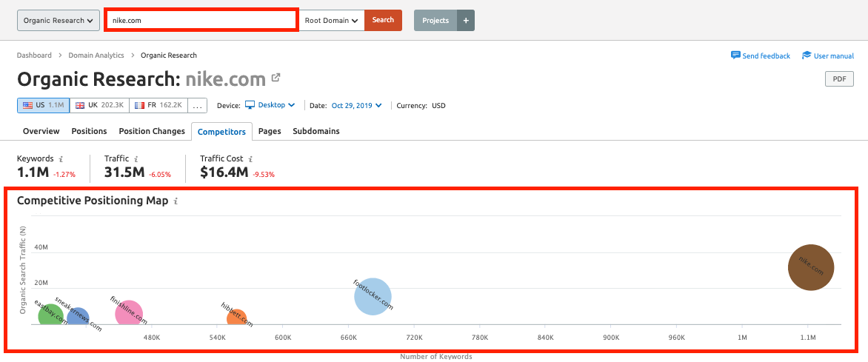Screen dimensions: 868x362
Task: Go to Dashboard breadcrumb
Action: pos(34,56)
